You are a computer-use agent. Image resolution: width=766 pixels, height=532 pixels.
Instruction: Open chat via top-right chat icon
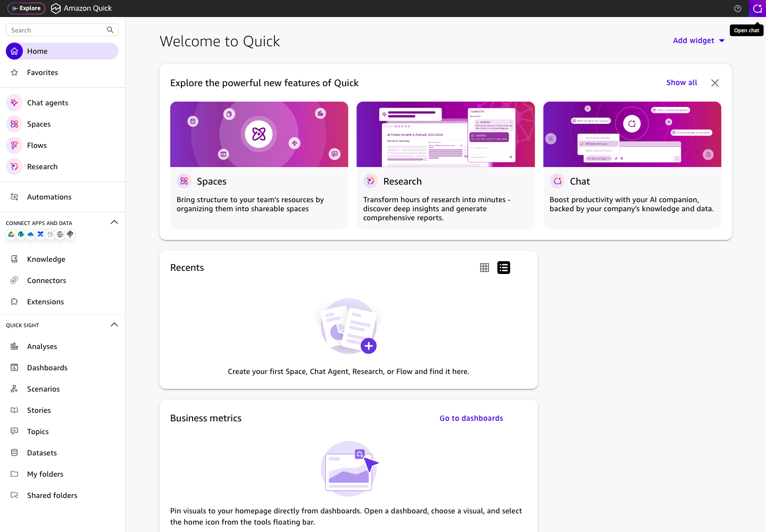(757, 9)
